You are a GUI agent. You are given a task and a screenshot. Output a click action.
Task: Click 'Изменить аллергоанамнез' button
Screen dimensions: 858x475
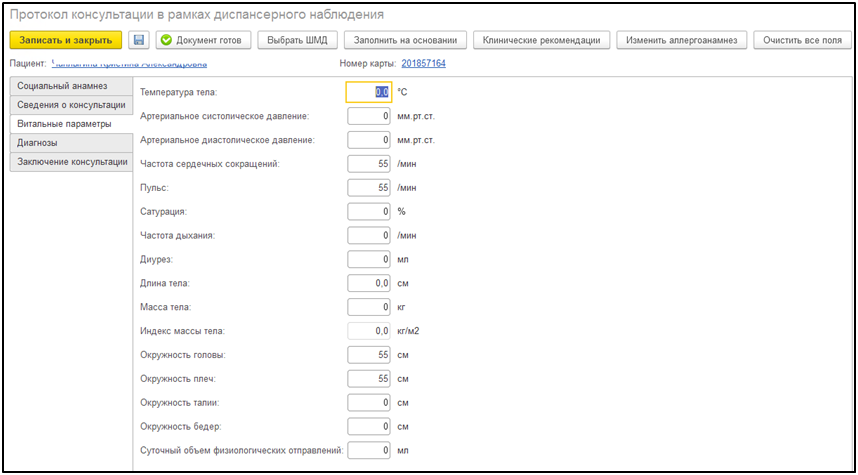680,40
